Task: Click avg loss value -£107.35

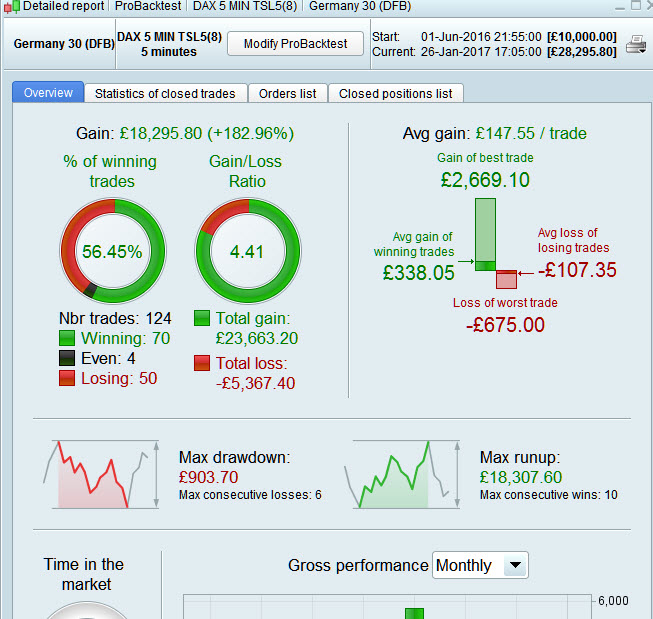Action: pyautogui.click(x=577, y=270)
